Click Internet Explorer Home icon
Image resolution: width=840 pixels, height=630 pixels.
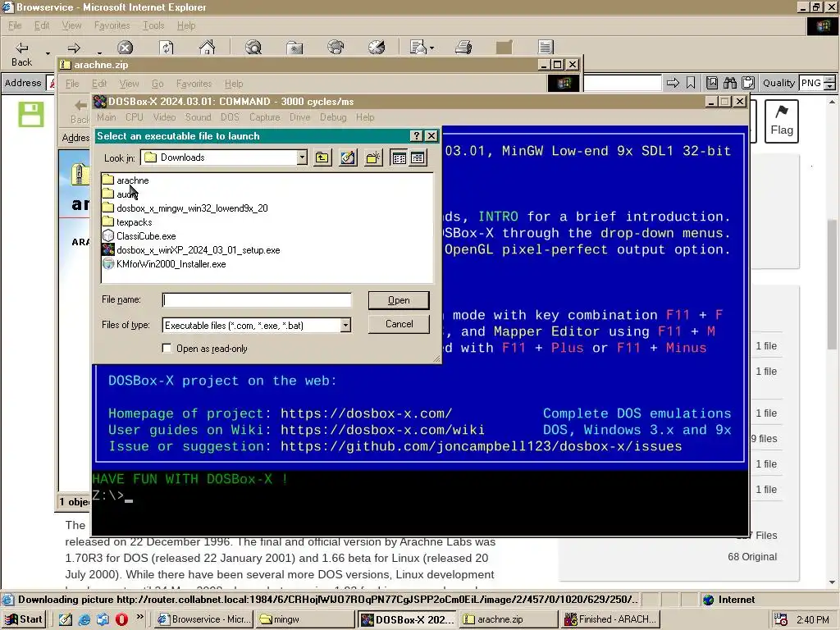pos(207,48)
